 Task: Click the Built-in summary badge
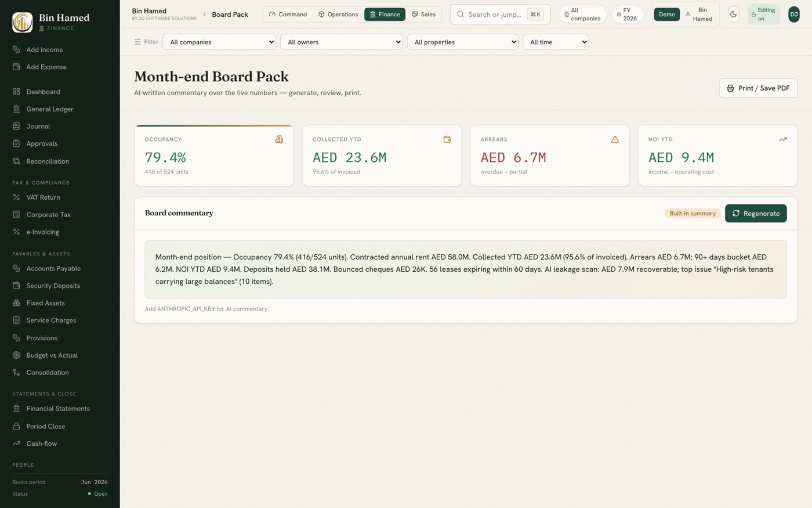693,213
